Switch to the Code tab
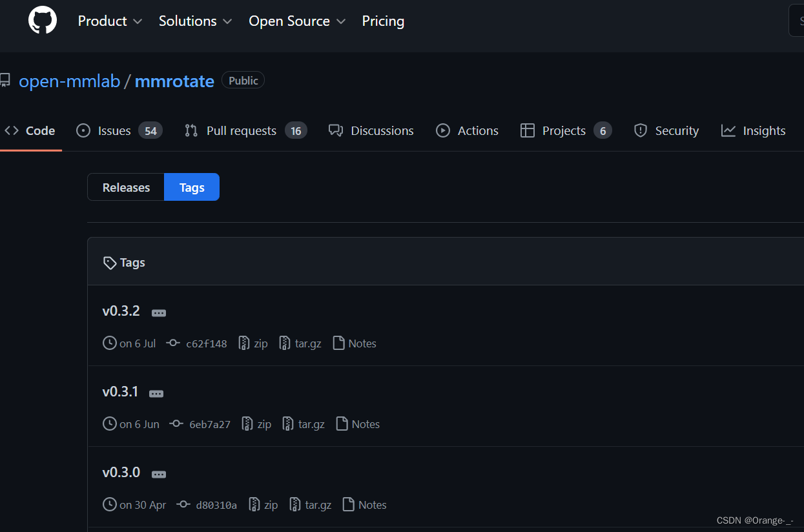Image resolution: width=804 pixels, height=532 pixels. tap(30, 131)
